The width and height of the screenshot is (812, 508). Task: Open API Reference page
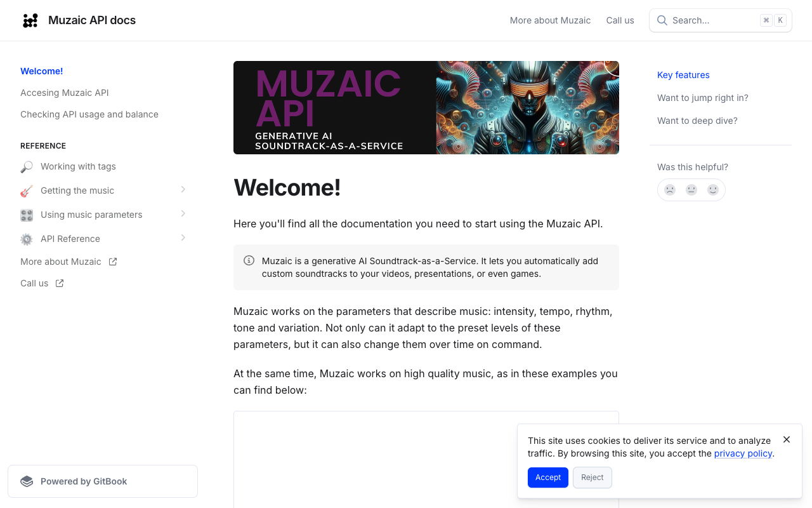70,239
